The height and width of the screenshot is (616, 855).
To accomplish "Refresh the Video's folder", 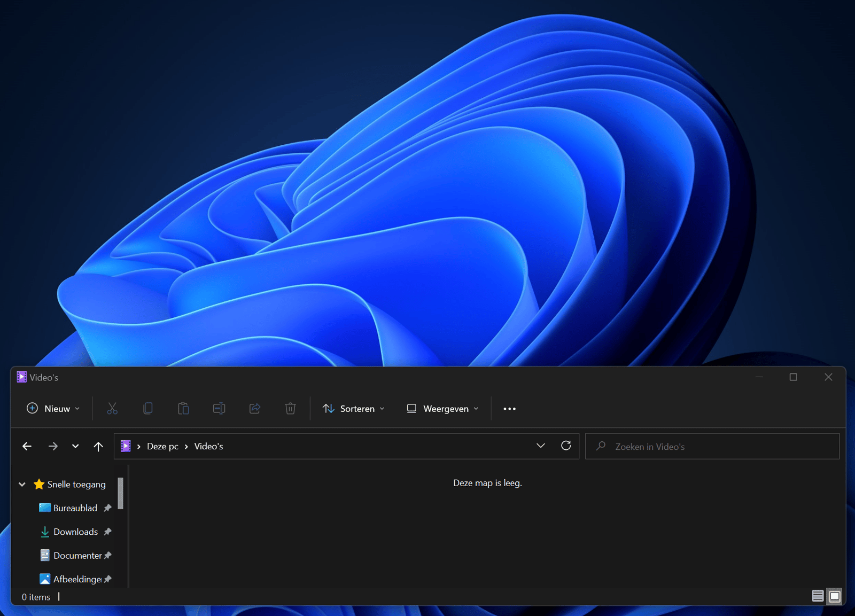I will pyautogui.click(x=566, y=446).
